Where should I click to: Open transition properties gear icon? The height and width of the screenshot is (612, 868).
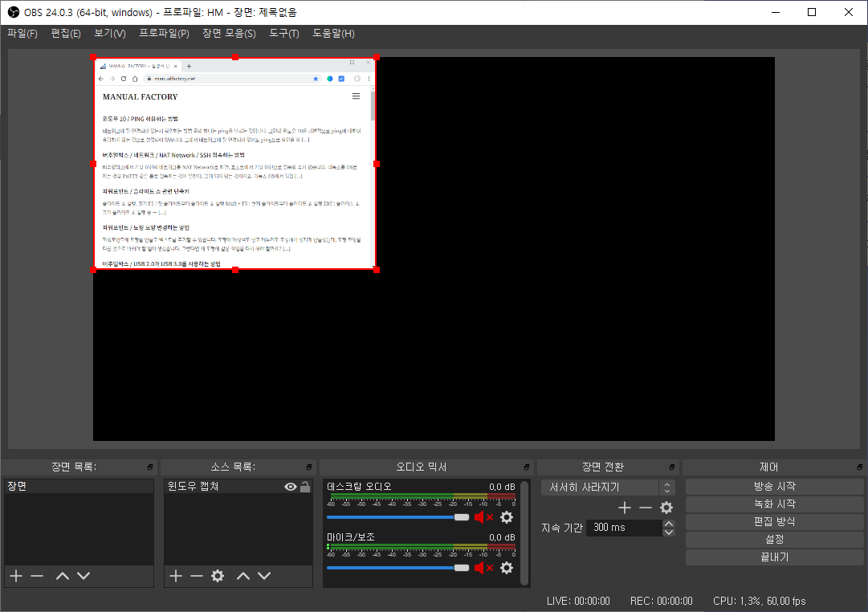pos(666,508)
